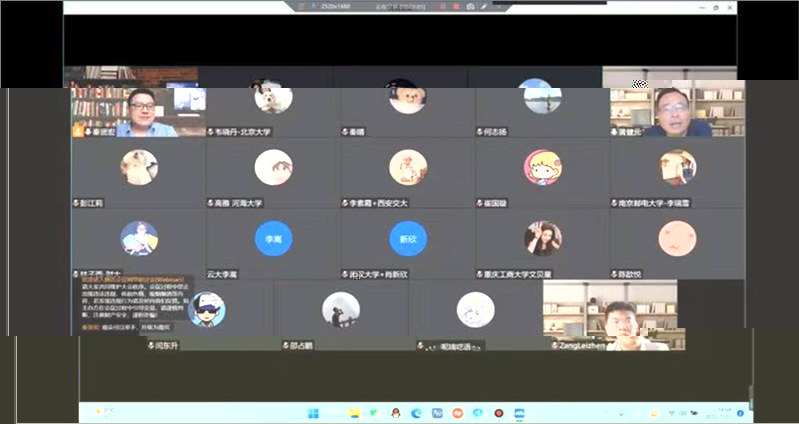This screenshot has width=799, height=424.
Task: Toggle microphone icon beside 高雅 河海大学
Action: coord(211,203)
